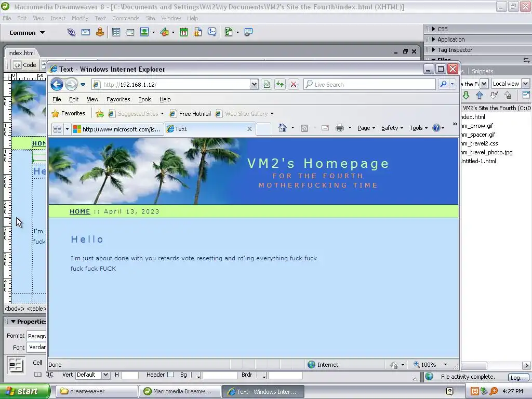Click Dreamweaver Templates insert icon
The image size is (532, 399).
pyautogui.click(x=229, y=32)
